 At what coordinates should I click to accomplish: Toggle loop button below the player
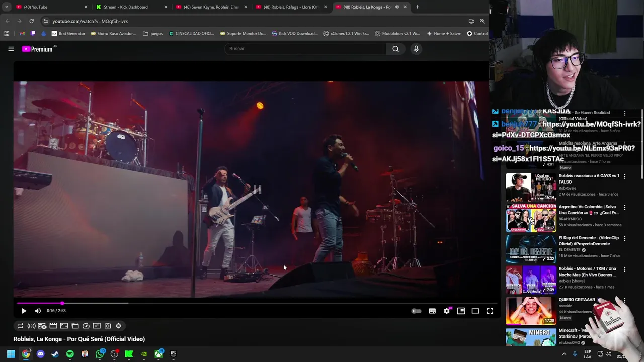pyautogui.click(x=20, y=326)
